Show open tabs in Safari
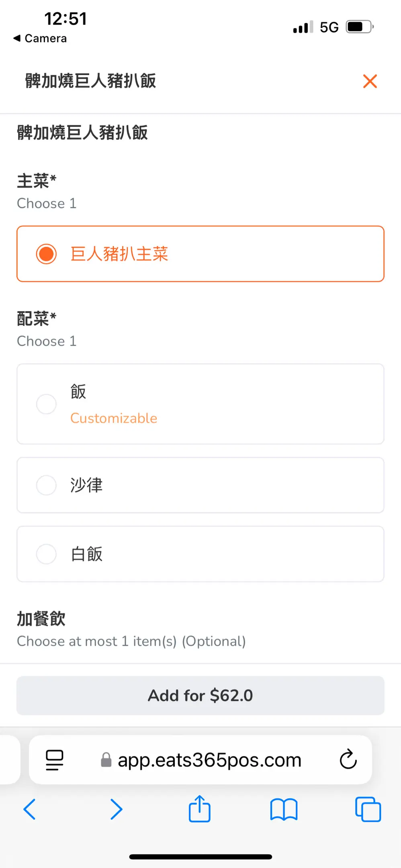Viewport: 401px width, 868px height. 368,809
